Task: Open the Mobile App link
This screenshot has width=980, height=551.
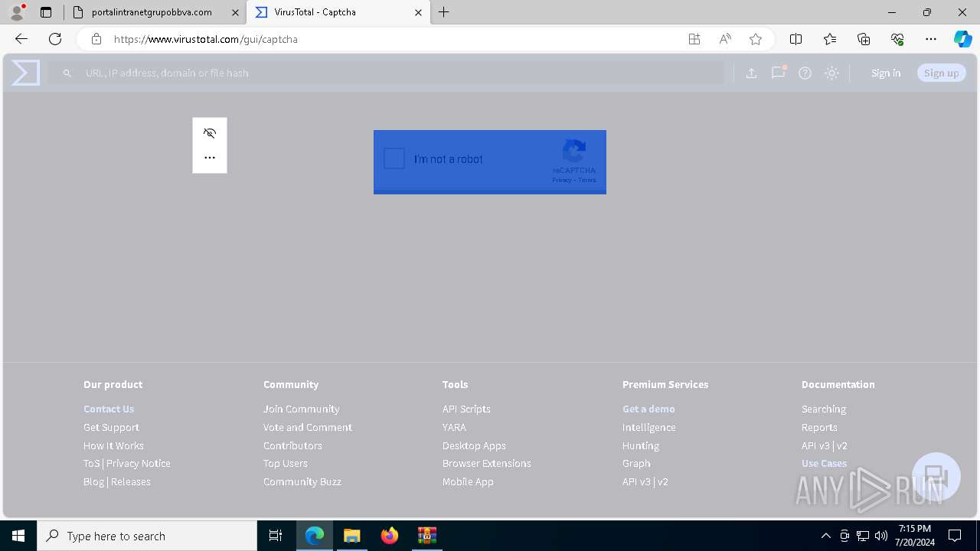Action: point(468,482)
